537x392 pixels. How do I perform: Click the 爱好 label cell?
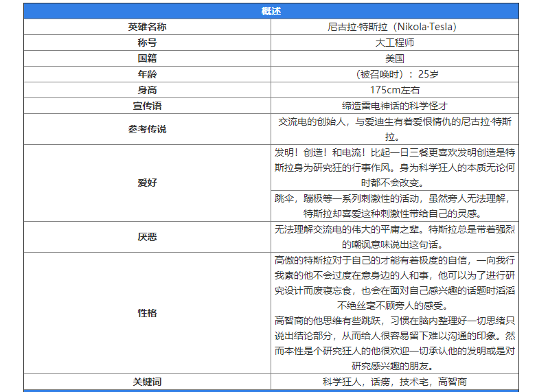[147, 183]
